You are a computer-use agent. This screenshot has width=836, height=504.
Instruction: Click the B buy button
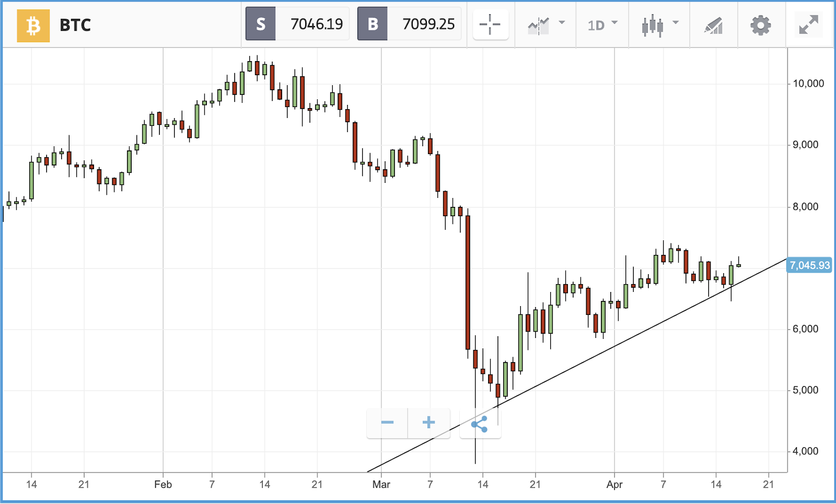[x=373, y=24]
